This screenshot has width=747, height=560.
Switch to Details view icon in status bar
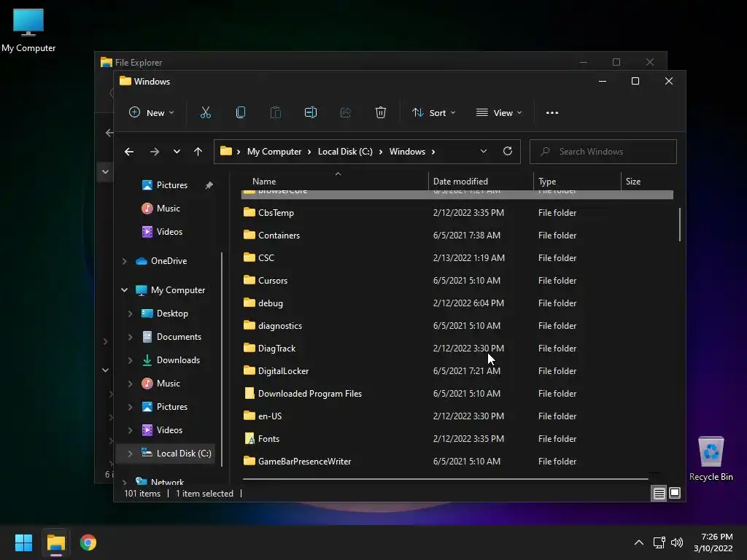(659, 494)
